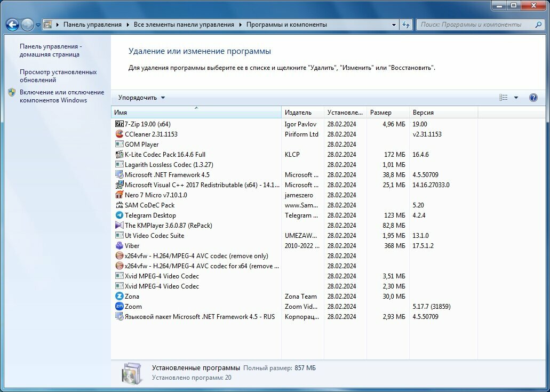Viewport: 550px width, 392px height.
Task: Sort the list by the Издатель column
Action: [x=302, y=112]
